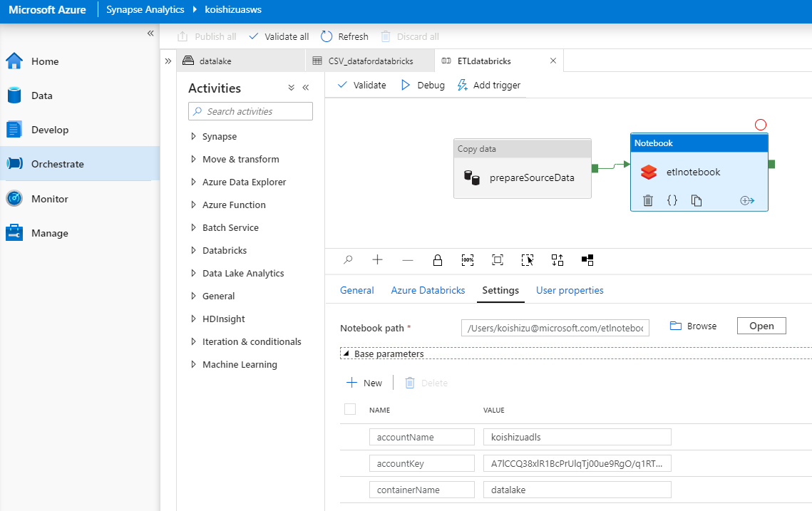Image resolution: width=812 pixels, height=511 pixels.
Task: Click Delete for base parameters
Action: point(426,383)
